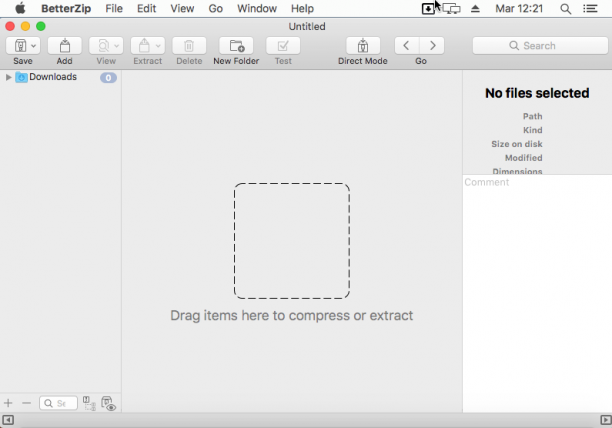612x428 pixels.
Task: Close the Untitled window with red button
Action: 10,26
